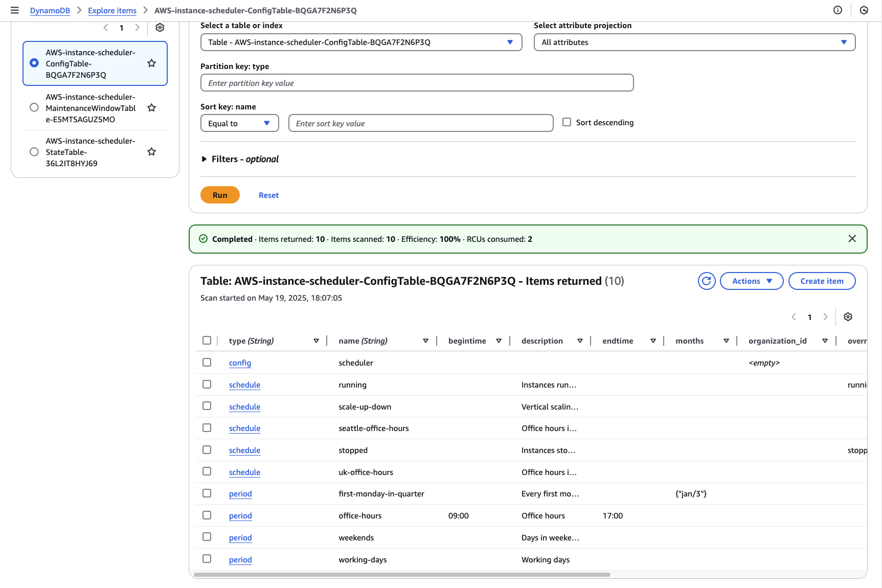Enable the Sort descending checkbox
This screenshot has height=588, width=882.
point(567,122)
